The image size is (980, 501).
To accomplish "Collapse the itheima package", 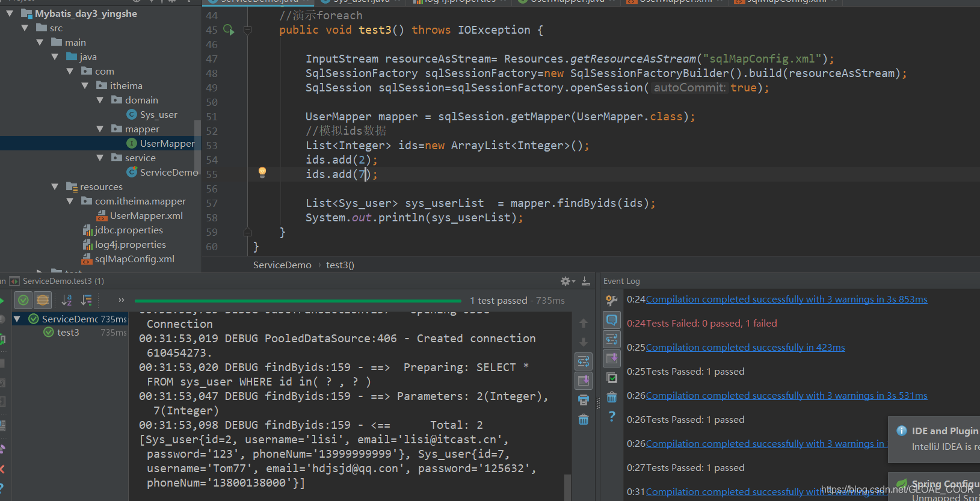I will pos(85,85).
